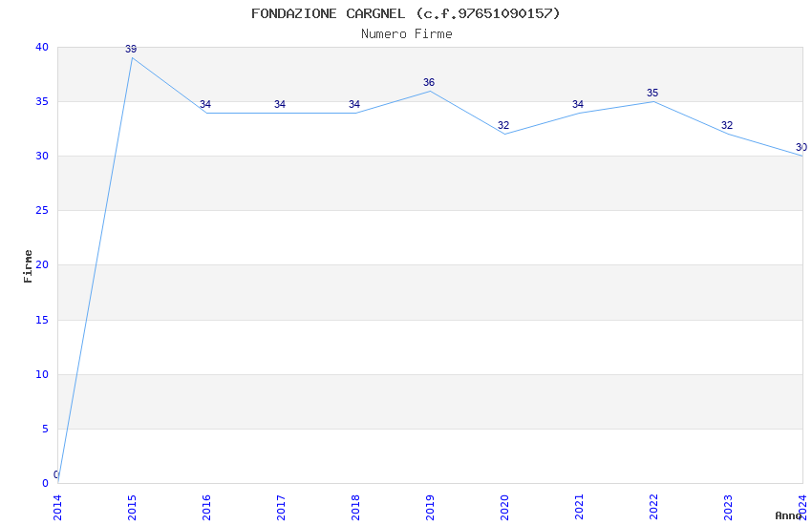Click the data label 30 for 2024
Image resolution: width=812 pixels, height=525 pixels.
pos(801,147)
